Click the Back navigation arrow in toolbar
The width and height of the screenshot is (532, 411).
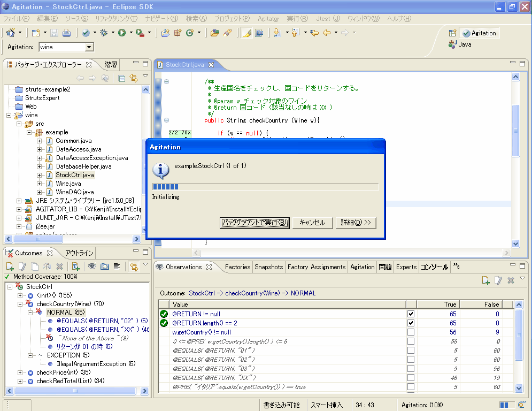pyautogui.click(x=327, y=33)
